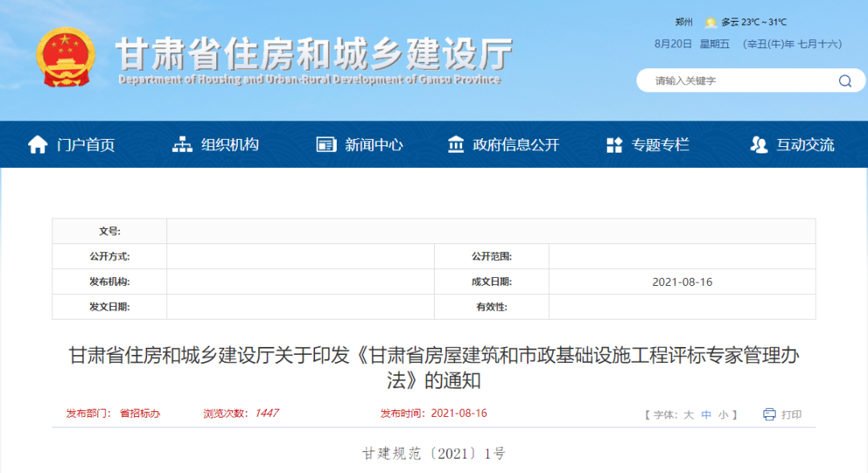868x473 pixels.
Task: Set font size to 中
Action: point(706,414)
